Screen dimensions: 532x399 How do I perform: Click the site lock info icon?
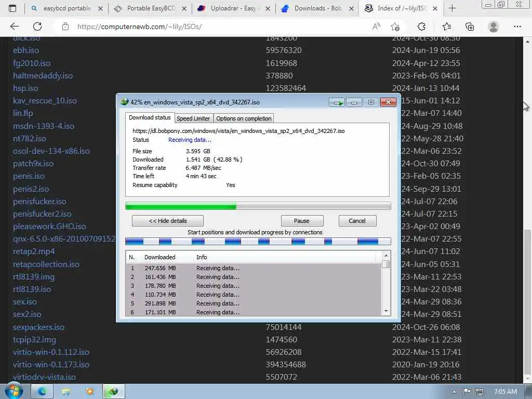pyautogui.click(x=65, y=26)
